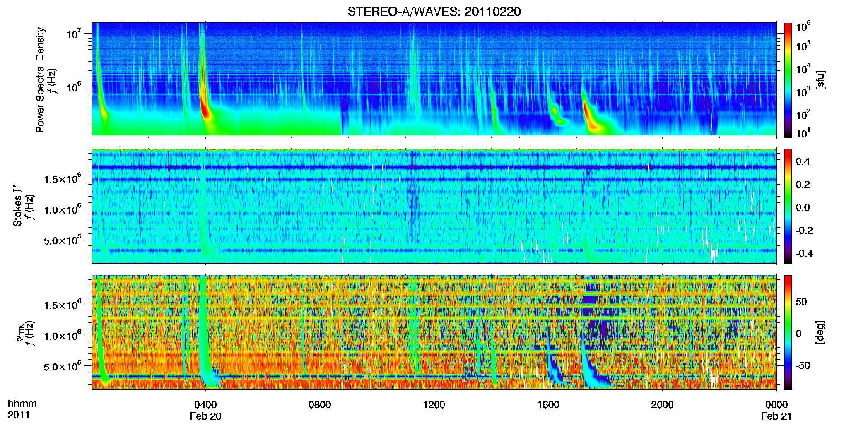The height and width of the screenshot is (447, 868).
Task: Click the [deg] unit label
Action: click(820, 332)
